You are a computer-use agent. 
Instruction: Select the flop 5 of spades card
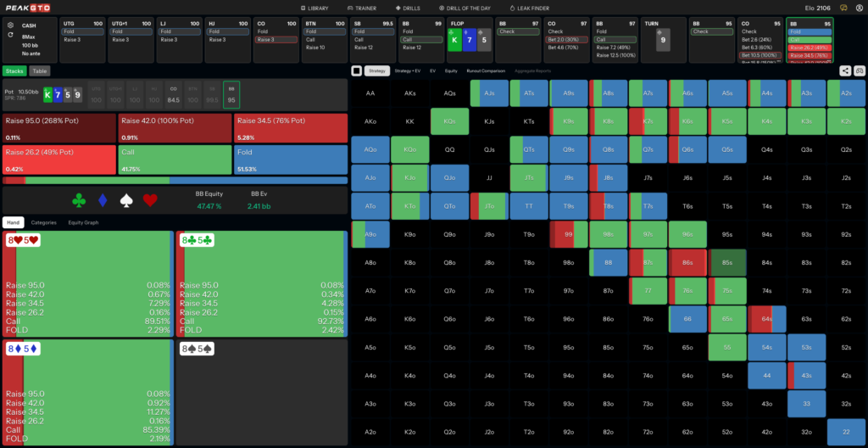484,40
